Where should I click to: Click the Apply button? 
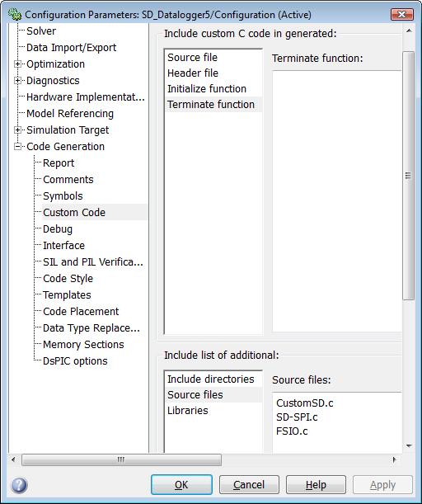click(382, 485)
